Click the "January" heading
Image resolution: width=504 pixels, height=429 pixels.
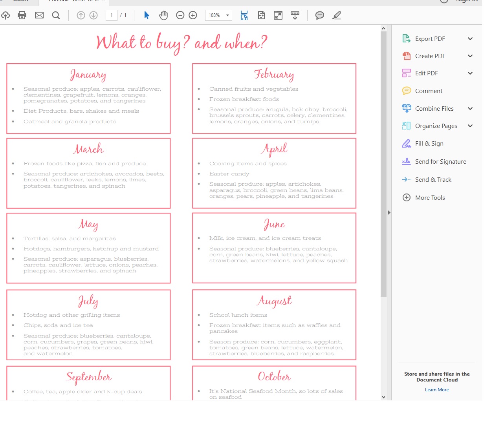coord(88,75)
